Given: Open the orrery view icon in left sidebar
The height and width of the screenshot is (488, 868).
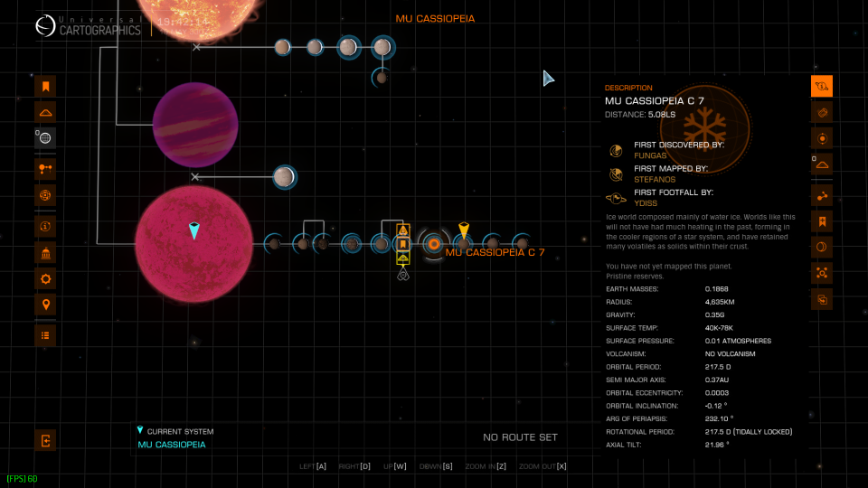Looking at the screenshot, I should [45, 169].
